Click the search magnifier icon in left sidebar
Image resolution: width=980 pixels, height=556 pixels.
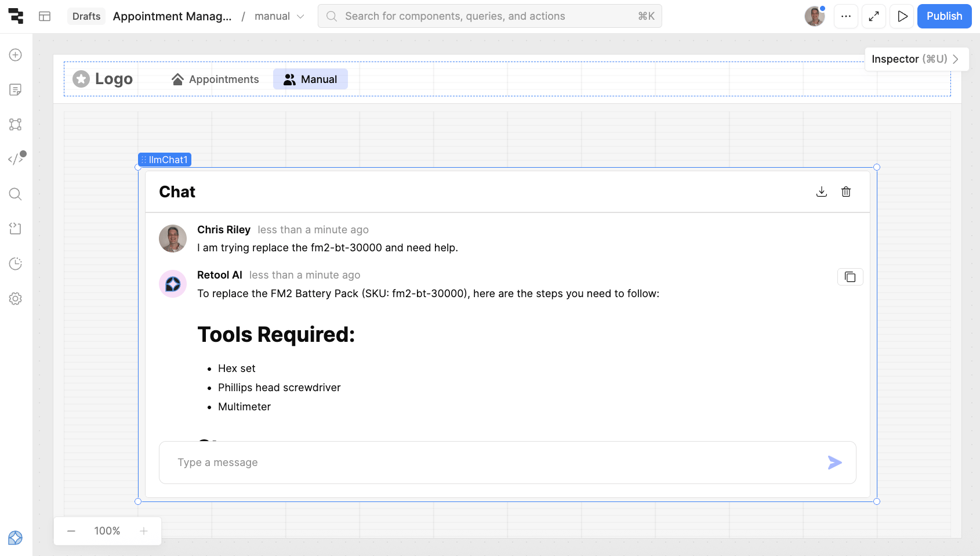tap(16, 194)
